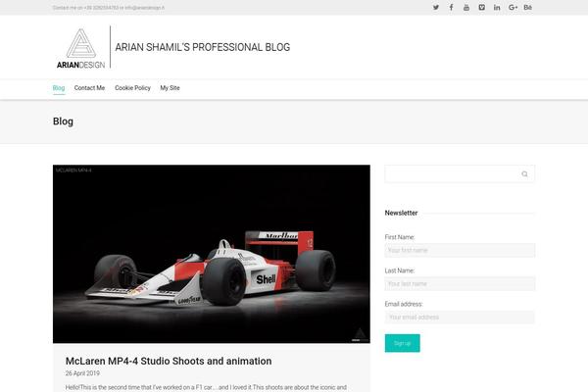The image size is (588, 392).
Task: Click the Blog page heading
Action: [63, 122]
